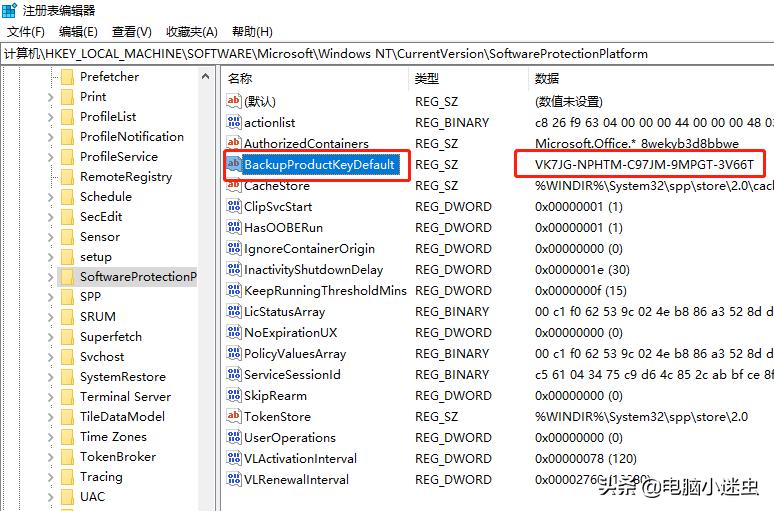Expand the Superfetch key
The width and height of the screenshot is (774, 511).
(x=50, y=337)
